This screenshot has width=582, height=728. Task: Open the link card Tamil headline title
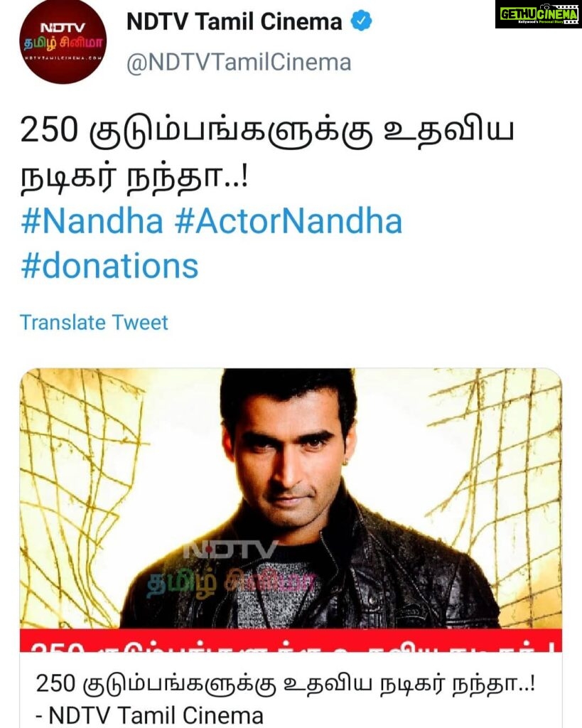pos(285,685)
